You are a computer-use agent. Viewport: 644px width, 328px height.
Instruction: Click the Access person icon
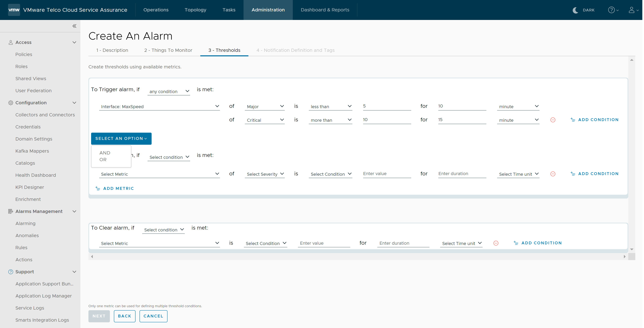point(11,42)
